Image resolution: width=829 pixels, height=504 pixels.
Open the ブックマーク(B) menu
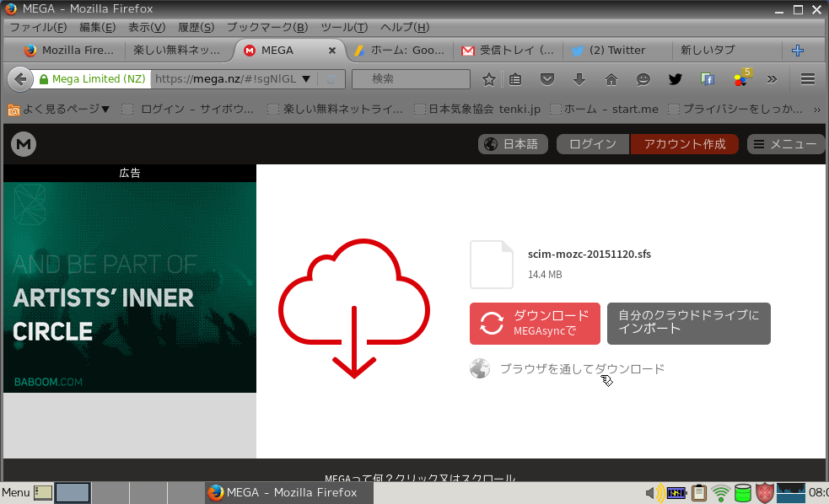267,27
